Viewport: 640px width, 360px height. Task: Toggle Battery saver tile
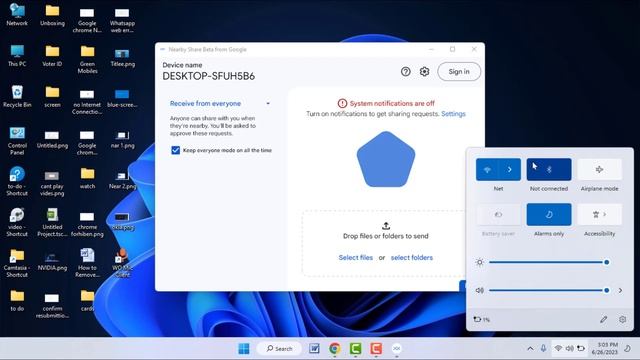tap(498, 214)
